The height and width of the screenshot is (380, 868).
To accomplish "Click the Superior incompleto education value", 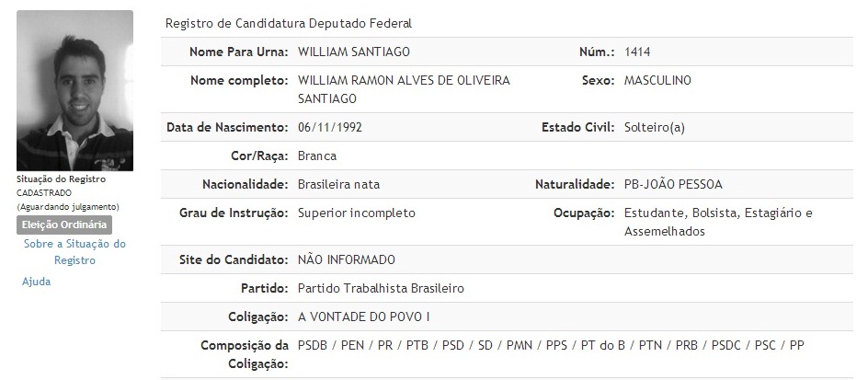I will tap(357, 213).
